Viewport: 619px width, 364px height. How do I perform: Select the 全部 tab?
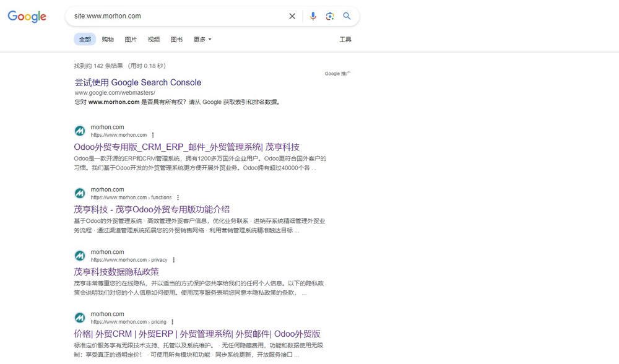coord(85,39)
